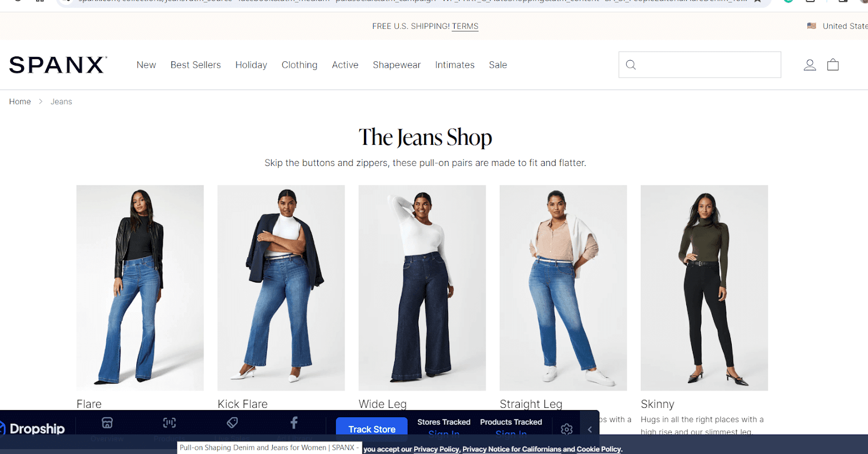Click the Kick Flare category title
The width and height of the screenshot is (868, 454).
click(x=242, y=404)
